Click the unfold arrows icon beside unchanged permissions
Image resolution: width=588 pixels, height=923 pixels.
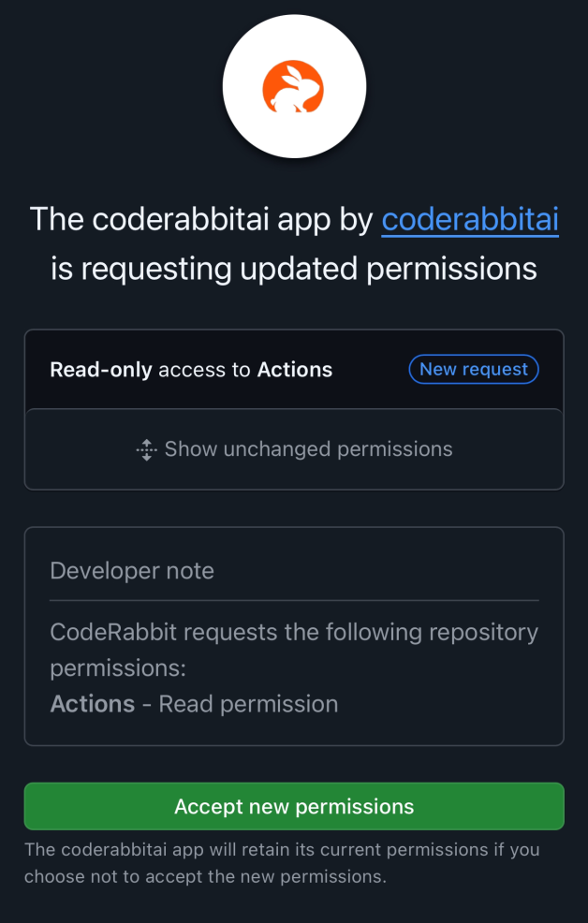point(145,449)
